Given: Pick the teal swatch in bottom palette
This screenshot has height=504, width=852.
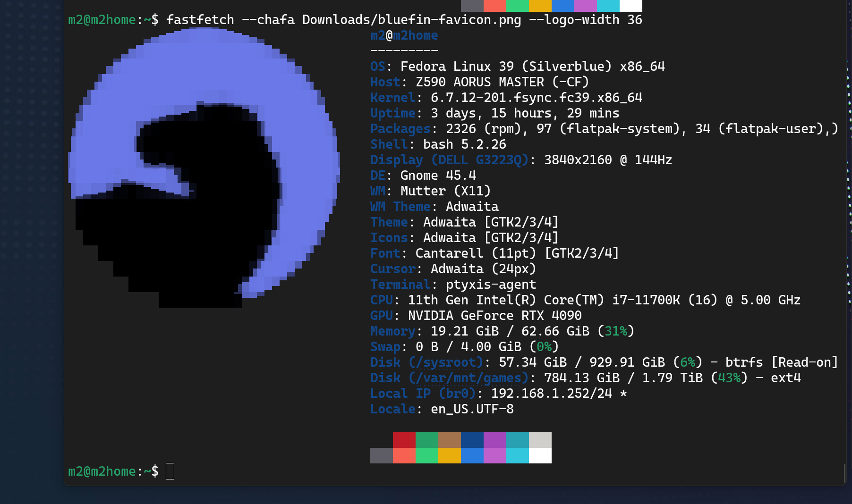Looking at the screenshot, I should click(x=518, y=440).
